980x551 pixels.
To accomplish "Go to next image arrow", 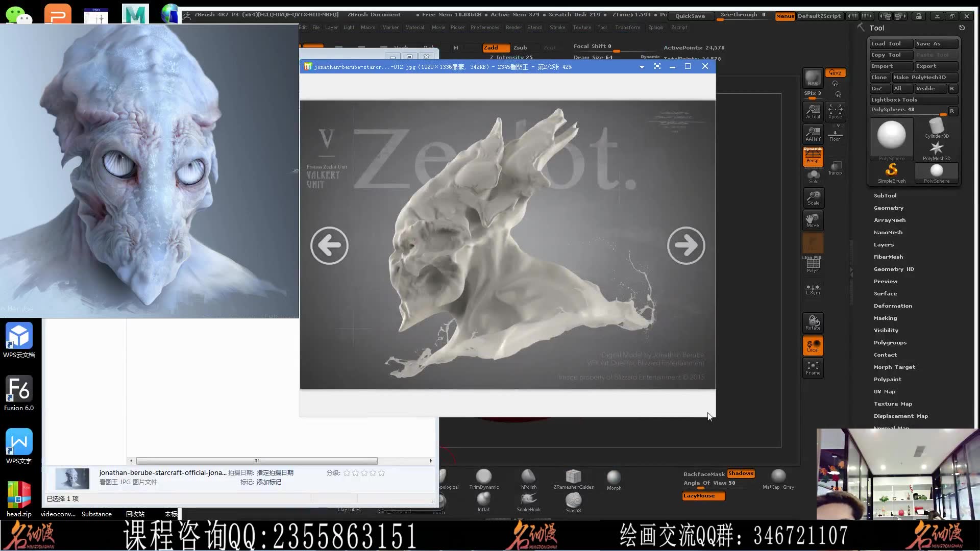I will click(685, 246).
